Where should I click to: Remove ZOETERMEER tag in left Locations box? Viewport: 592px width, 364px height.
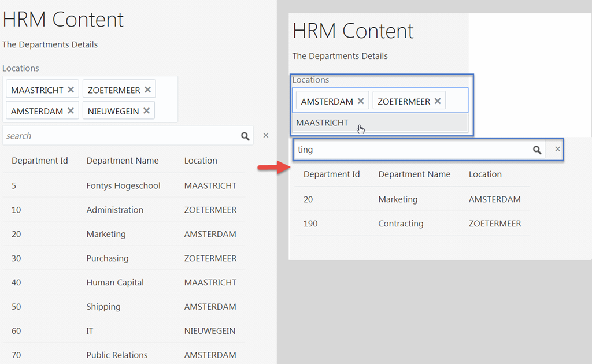pyautogui.click(x=147, y=90)
